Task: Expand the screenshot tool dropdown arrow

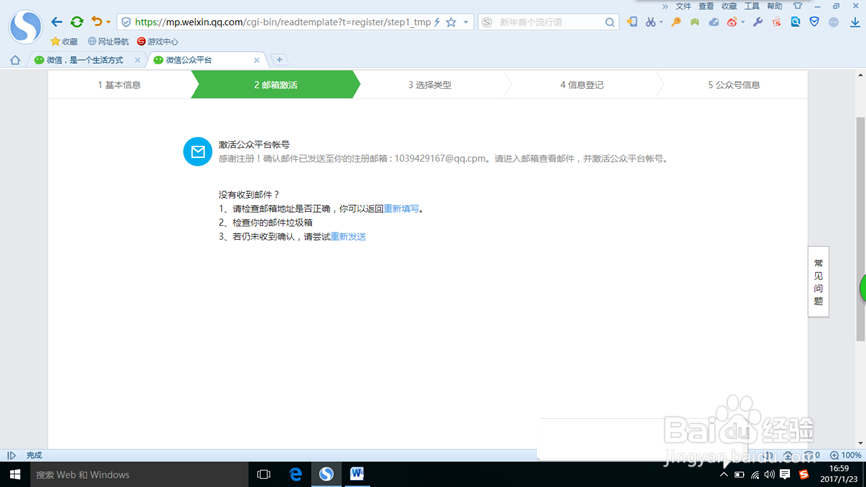Action: click(x=661, y=23)
